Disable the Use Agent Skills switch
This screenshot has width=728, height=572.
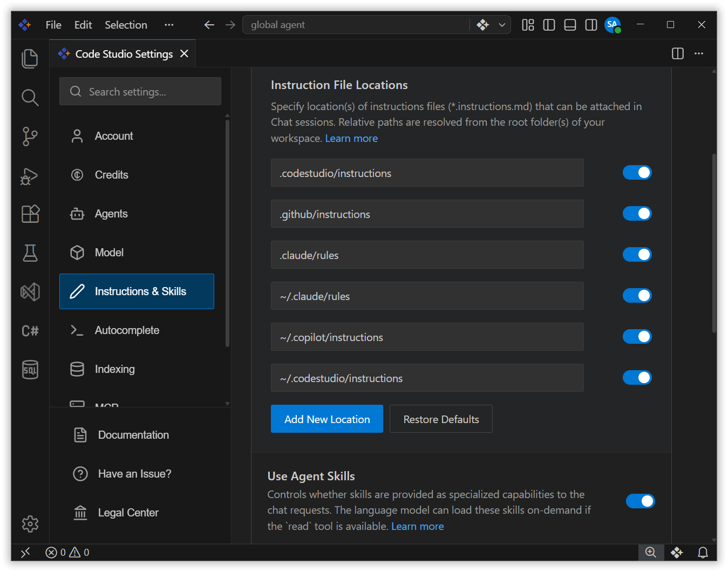pos(641,501)
